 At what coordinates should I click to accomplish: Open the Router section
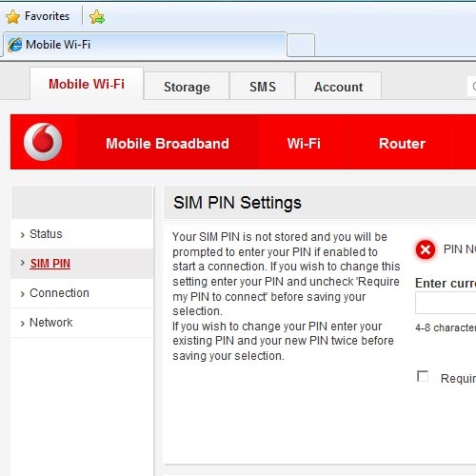coord(402,144)
